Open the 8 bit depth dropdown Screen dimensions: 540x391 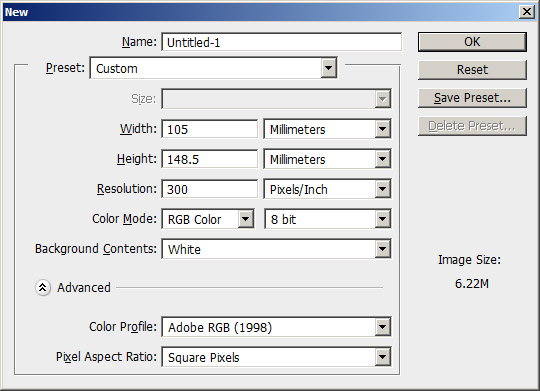pyautogui.click(x=328, y=219)
